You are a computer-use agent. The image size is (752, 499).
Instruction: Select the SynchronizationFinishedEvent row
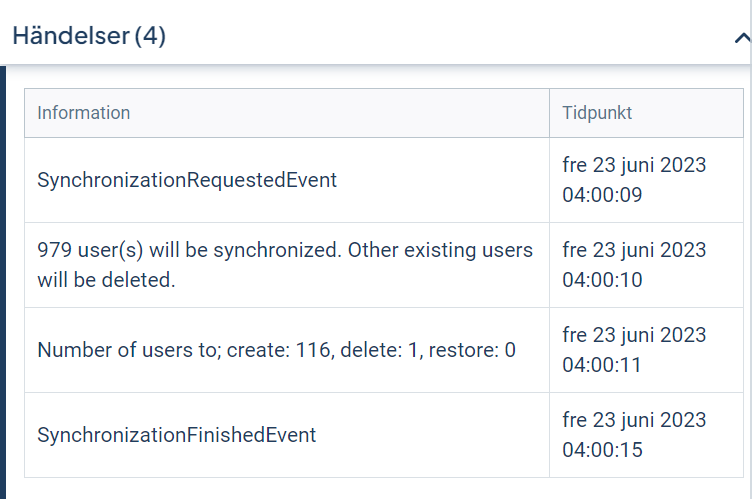384,435
